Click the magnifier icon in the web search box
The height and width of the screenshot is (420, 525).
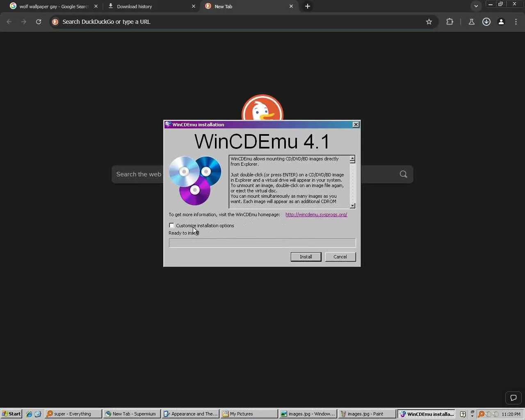pos(404,174)
